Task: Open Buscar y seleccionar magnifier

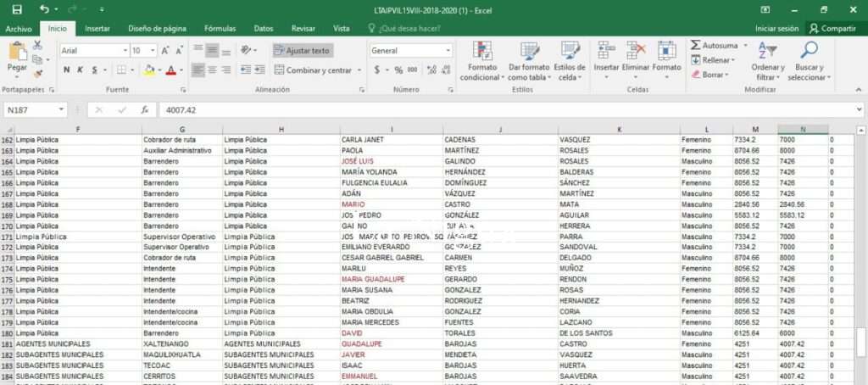Action: click(809, 50)
